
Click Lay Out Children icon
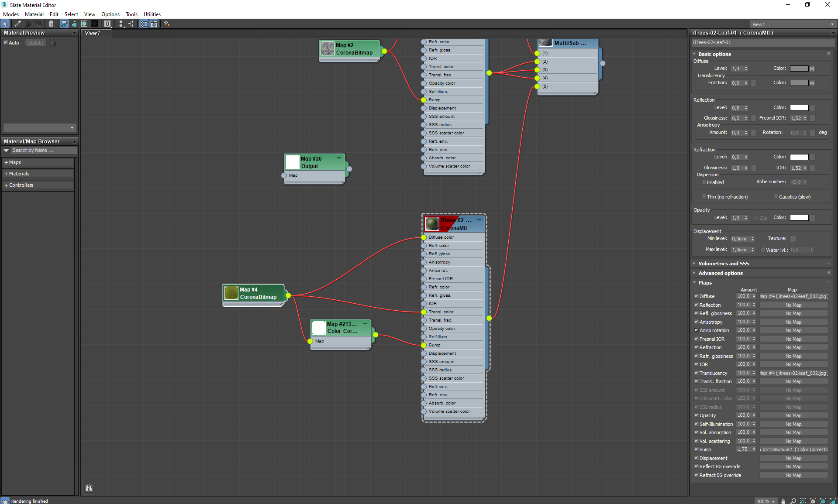coord(131,24)
